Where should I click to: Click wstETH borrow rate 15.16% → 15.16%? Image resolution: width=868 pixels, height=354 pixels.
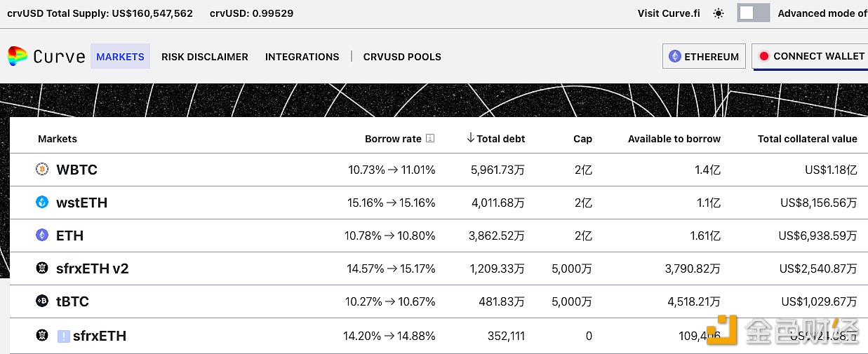coord(392,203)
